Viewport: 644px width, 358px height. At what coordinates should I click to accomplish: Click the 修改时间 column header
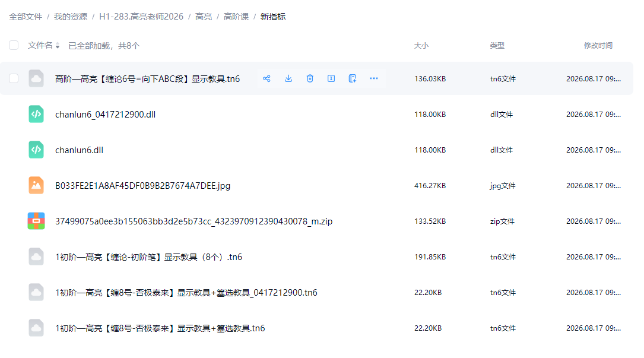pos(598,46)
